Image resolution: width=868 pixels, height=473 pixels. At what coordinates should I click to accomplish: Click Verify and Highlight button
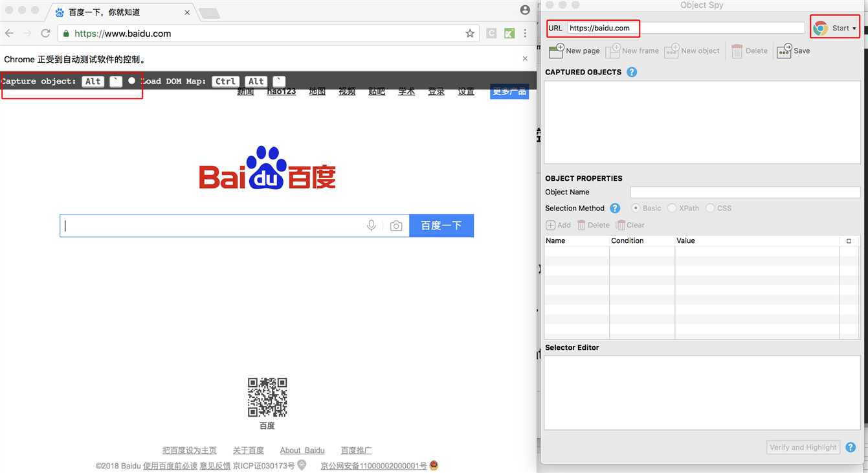tap(803, 447)
